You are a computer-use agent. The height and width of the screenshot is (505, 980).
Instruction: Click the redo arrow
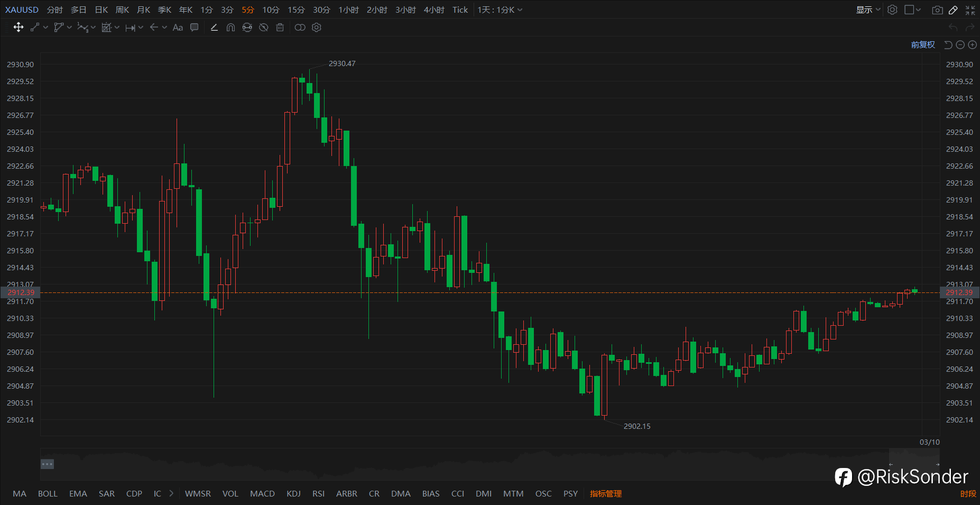970,27
